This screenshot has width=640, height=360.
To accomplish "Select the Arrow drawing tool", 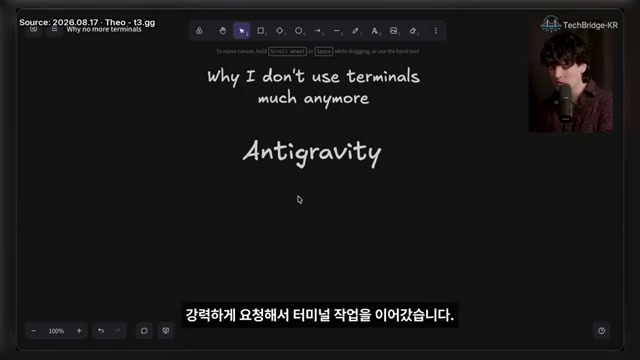I will click(x=318, y=31).
